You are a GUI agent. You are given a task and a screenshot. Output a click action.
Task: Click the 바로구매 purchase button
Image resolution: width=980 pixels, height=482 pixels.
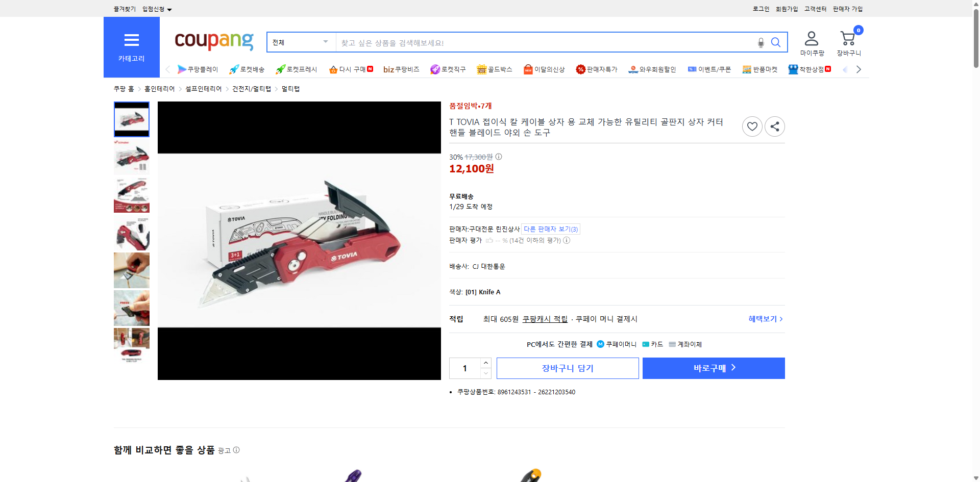713,368
